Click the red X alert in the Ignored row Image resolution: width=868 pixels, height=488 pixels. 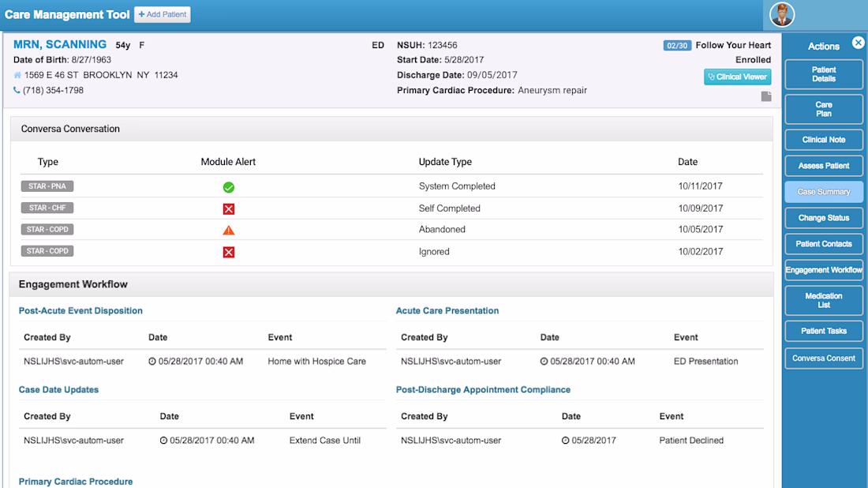pyautogui.click(x=229, y=252)
